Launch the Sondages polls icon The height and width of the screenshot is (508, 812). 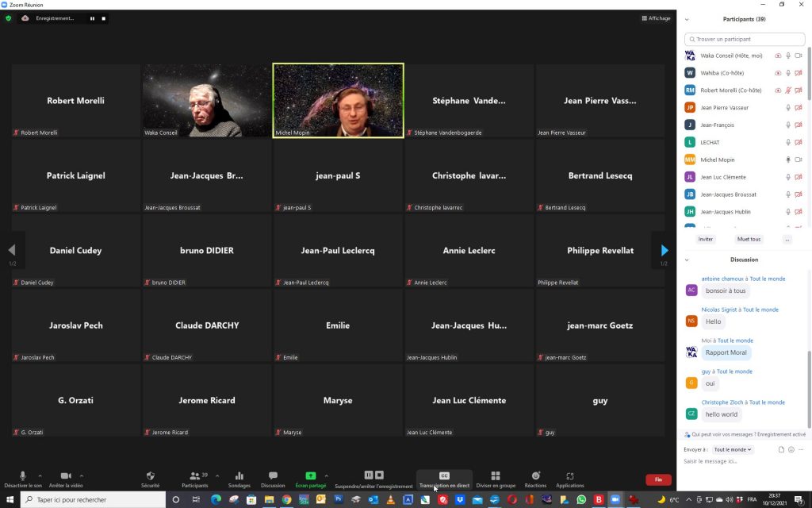pyautogui.click(x=239, y=479)
